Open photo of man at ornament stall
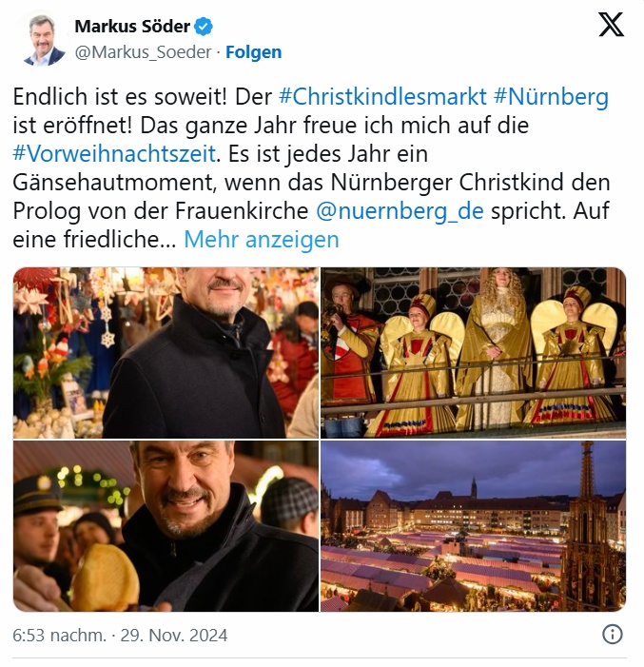Viewport: 644px width, 667px height. [166, 353]
